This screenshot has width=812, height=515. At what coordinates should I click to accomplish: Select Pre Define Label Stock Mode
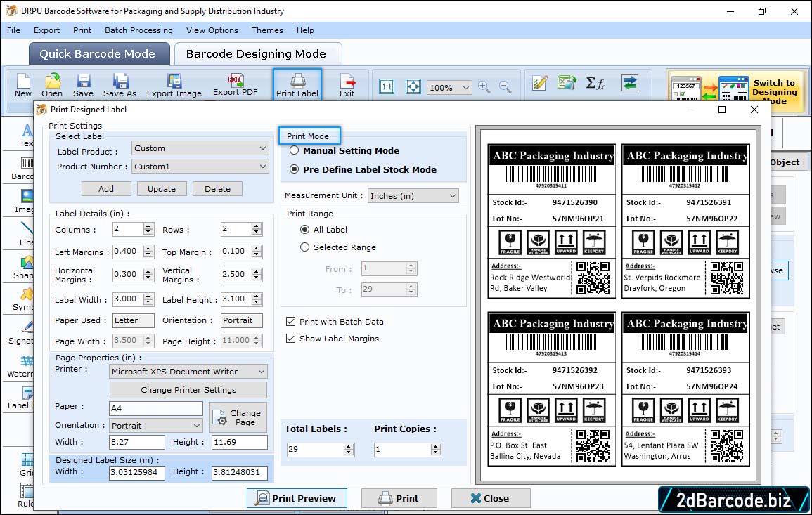[294, 169]
